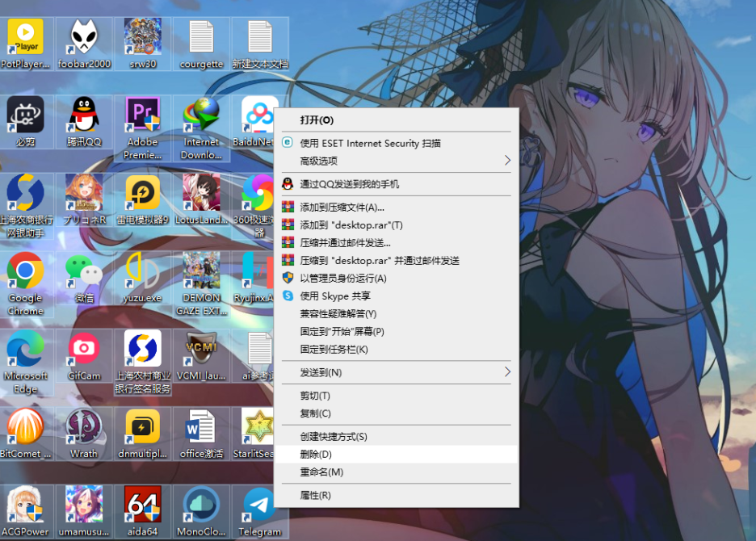This screenshot has height=541, width=756.
Task: Choose 固定到"开始"屏幕(P)
Action: (397, 331)
